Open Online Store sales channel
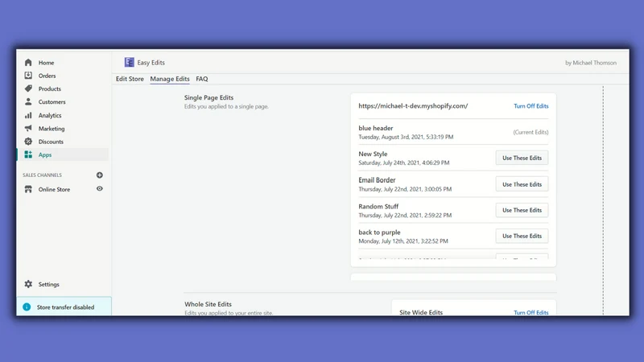 (x=54, y=190)
